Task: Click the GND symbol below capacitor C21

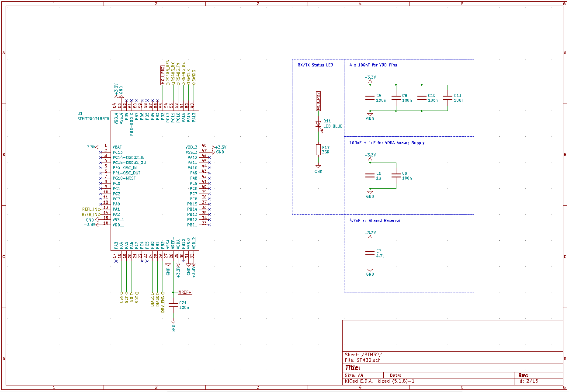Action: [173, 326]
